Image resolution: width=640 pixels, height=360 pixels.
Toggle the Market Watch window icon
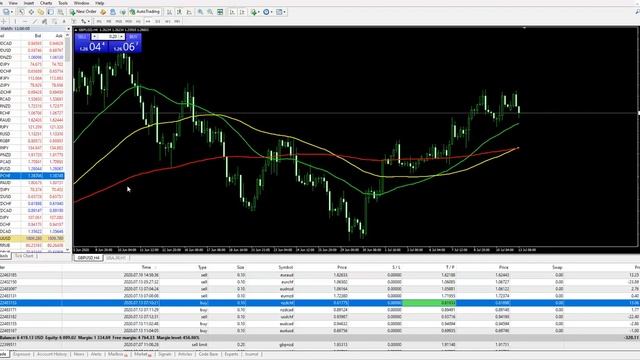pyautogui.click(x=22, y=12)
